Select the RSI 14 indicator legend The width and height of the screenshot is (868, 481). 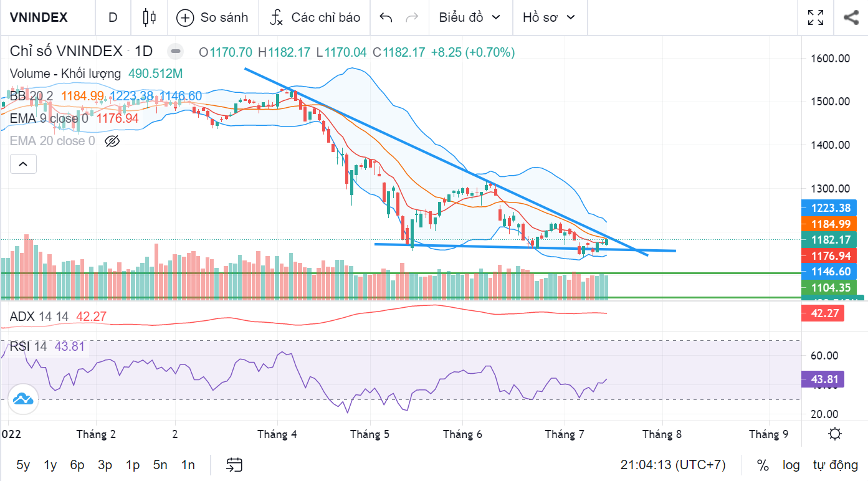point(28,346)
